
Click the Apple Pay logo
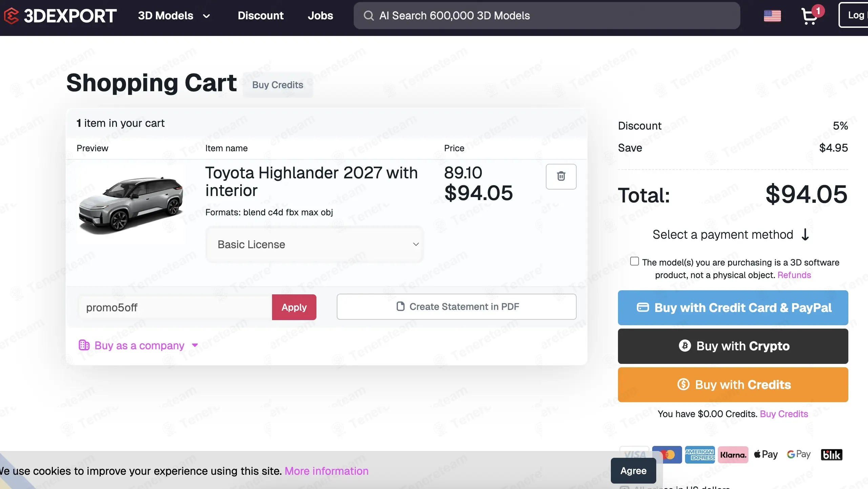pyautogui.click(x=766, y=454)
